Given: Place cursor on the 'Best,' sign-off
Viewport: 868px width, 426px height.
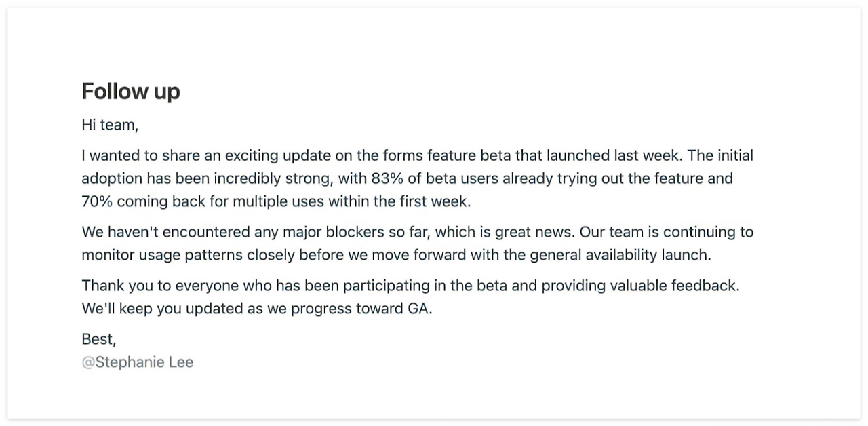Looking at the screenshot, I should click(99, 339).
